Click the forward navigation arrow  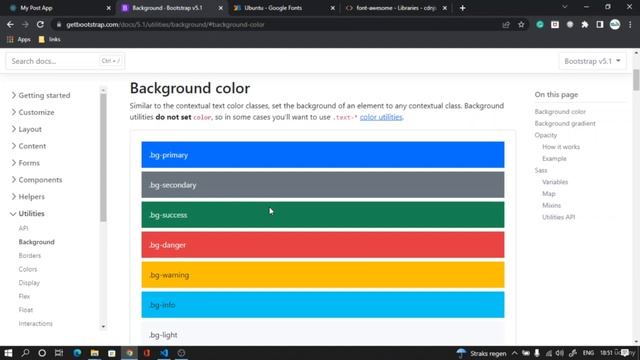coord(25,24)
